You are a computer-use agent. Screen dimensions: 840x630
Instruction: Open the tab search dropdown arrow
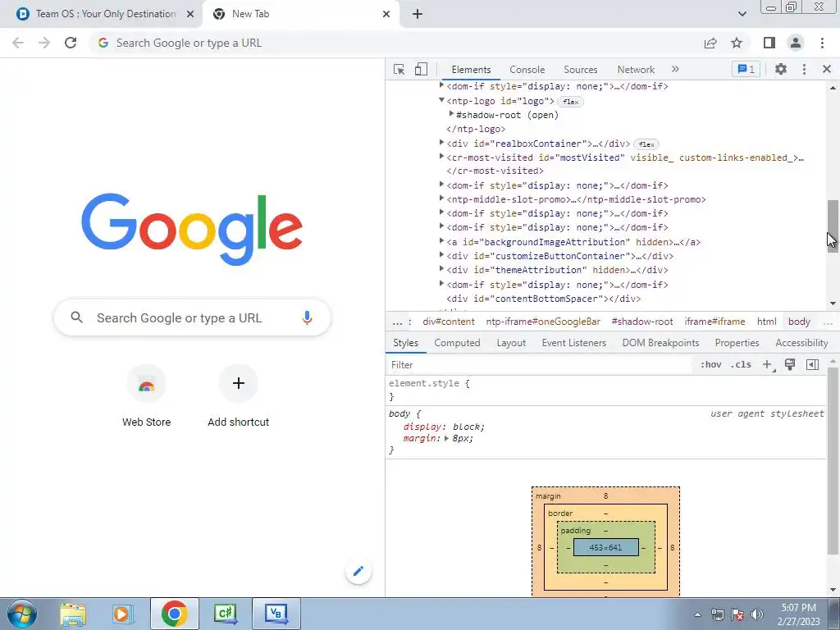(742, 14)
